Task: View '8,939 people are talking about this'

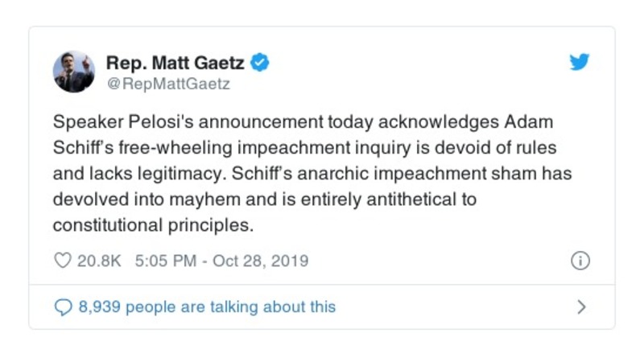Action: (206, 307)
